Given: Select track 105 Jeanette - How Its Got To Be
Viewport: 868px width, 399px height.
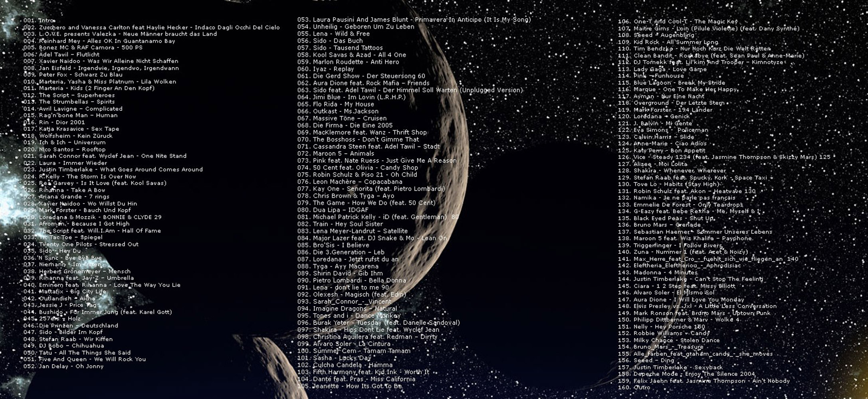Looking at the screenshot, I should pyautogui.click(x=349, y=386).
